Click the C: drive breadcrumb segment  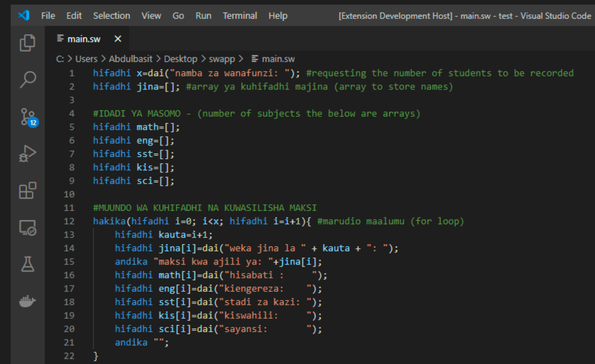point(60,59)
